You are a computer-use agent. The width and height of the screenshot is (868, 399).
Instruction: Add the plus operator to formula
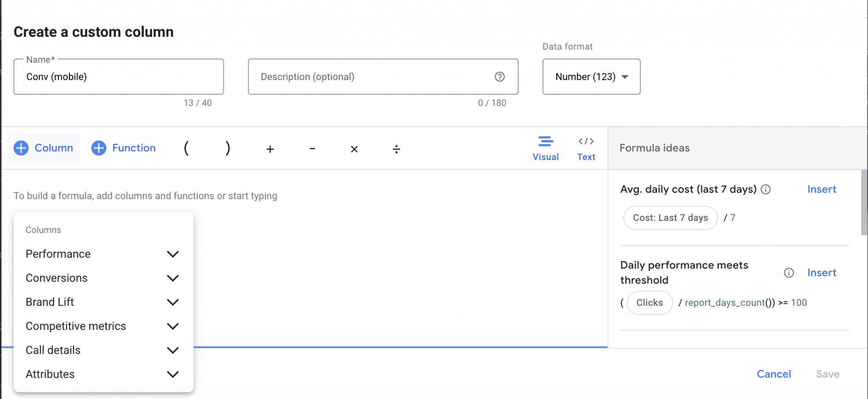click(270, 149)
